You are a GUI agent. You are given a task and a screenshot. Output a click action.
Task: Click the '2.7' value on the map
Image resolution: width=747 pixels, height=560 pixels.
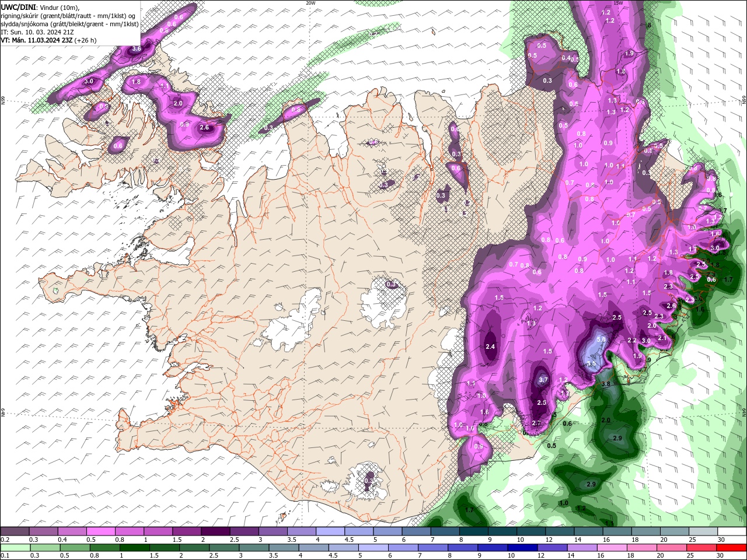536,423
